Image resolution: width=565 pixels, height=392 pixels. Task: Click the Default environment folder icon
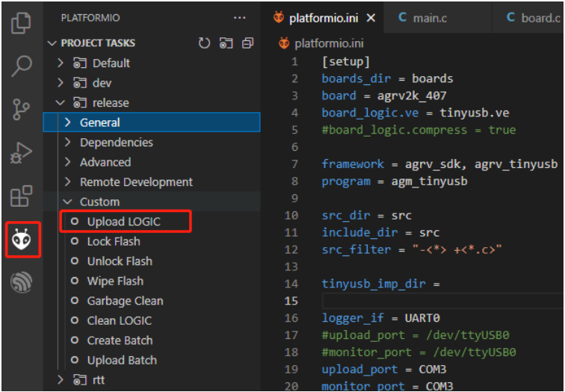(x=80, y=63)
